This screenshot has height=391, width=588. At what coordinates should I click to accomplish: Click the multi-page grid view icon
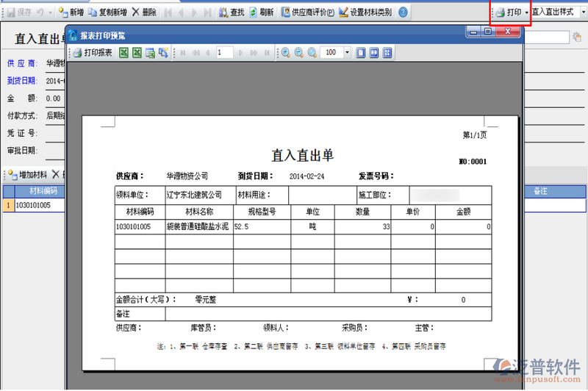click(x=387, y=53)
